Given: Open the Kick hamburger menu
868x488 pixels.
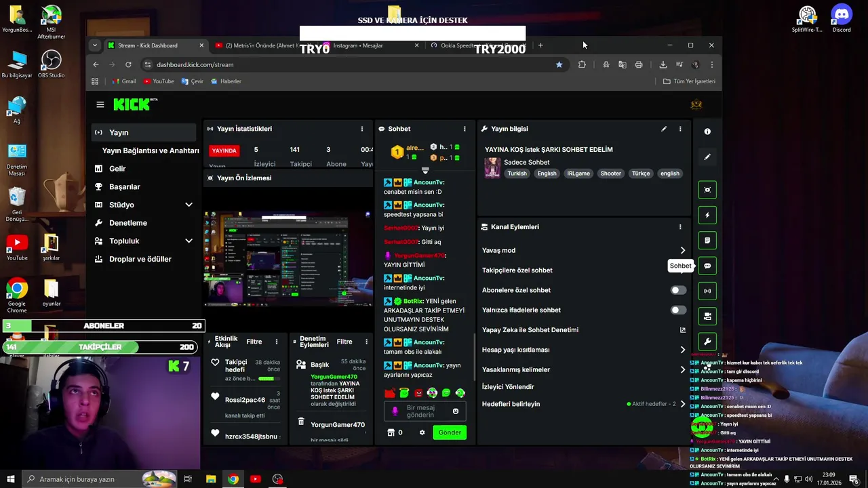Looking at the screenshot, I should pyautogui.click(x=100, y=104).
